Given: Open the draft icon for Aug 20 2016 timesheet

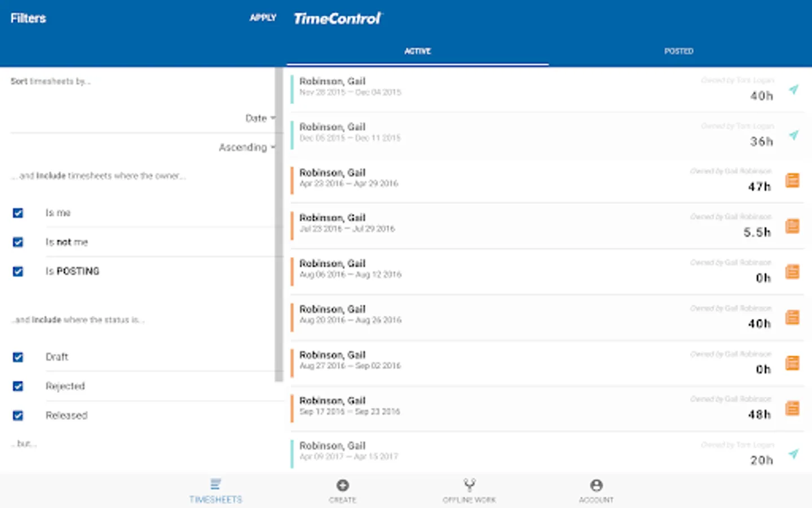Looking at the screenshot, I should pyautogui.click(x=792, y=317).
